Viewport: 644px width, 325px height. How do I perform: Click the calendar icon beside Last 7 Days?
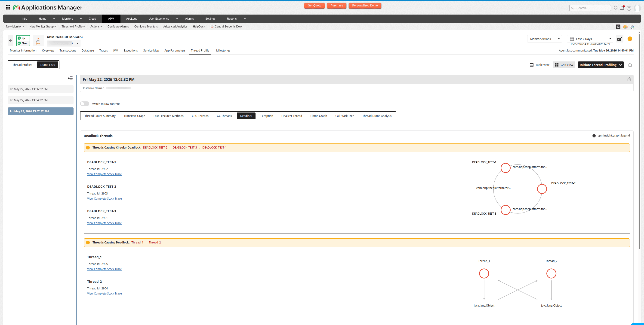click(571, 39)
